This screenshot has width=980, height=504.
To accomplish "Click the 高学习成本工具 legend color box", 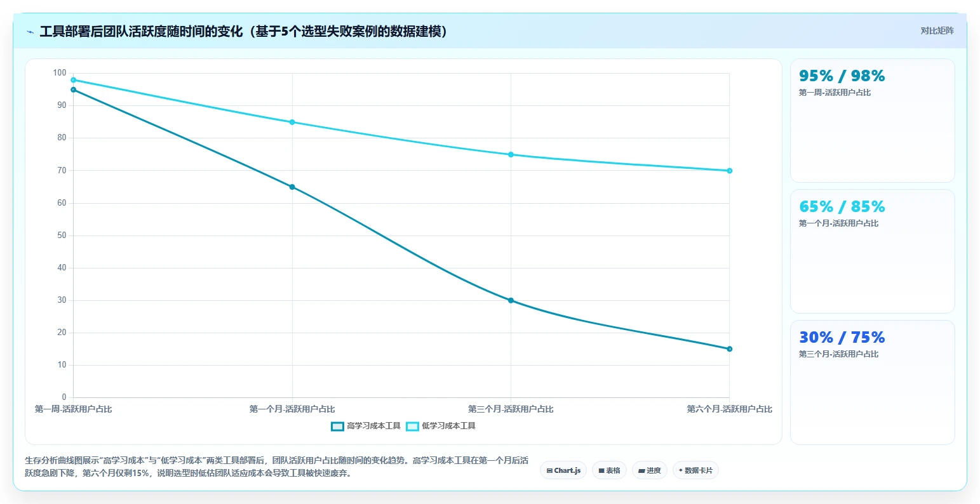I will coord(337,426).
